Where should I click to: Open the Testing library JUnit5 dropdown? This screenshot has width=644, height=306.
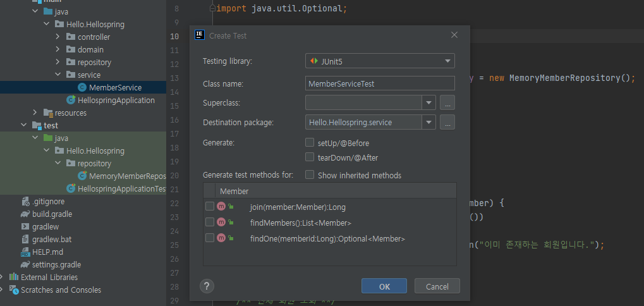click(x=380, y=61)
